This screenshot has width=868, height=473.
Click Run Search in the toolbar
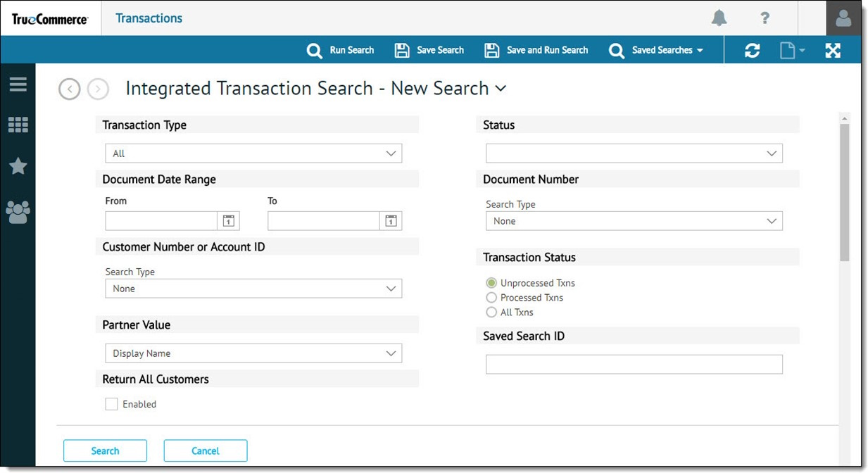[x=341, y=50]
